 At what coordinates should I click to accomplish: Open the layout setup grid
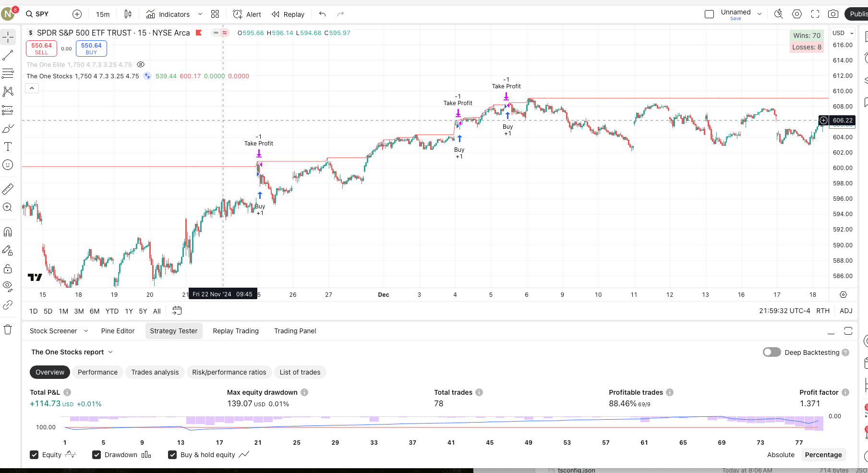tap(215, 14)
